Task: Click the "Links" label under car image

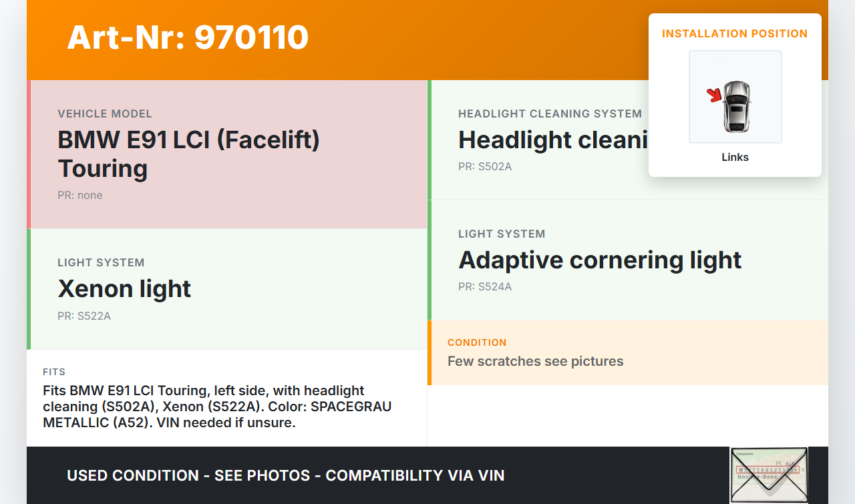Action: (x=735, y=158)
